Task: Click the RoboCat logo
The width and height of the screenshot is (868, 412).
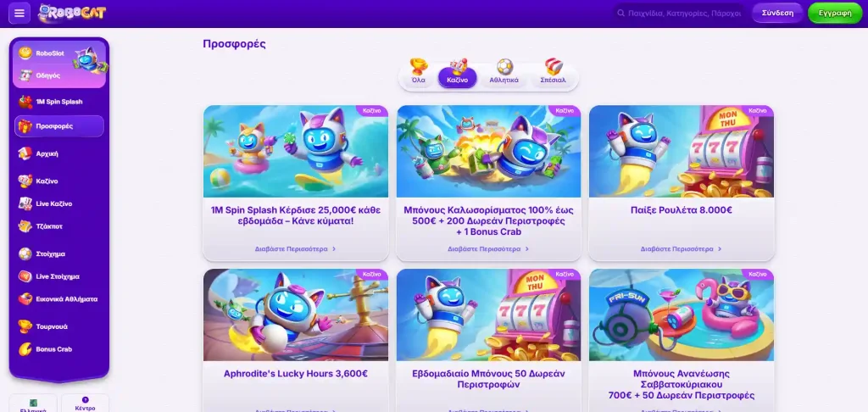Action: (x=72, y=14)
